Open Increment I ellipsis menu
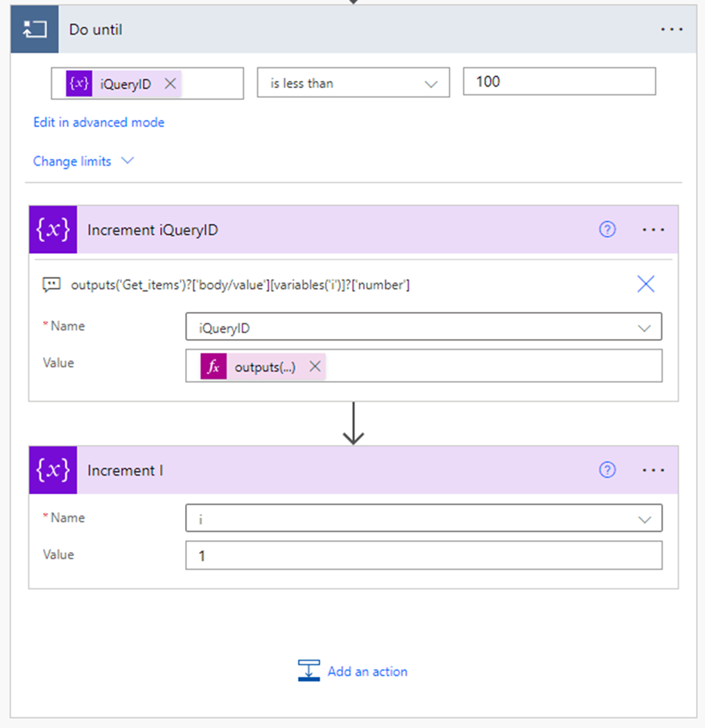This screenshot has width=705, height=728. [x=653, y=470]
